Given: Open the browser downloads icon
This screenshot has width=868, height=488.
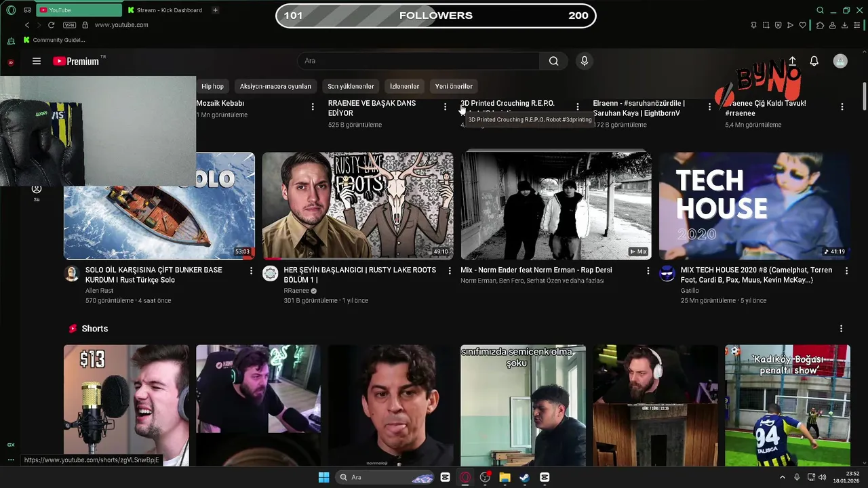Looking at the screenshot, I should (844, 25).
